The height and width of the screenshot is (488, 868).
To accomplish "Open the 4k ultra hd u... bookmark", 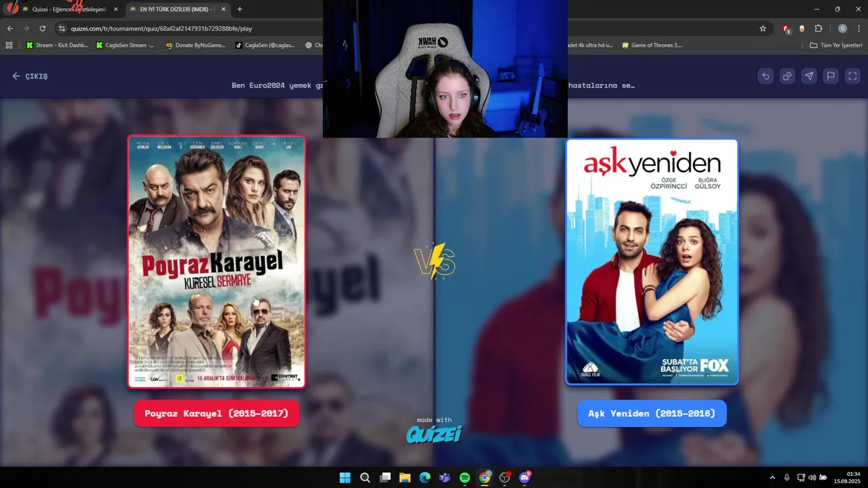I will click(x=590, y=45).
